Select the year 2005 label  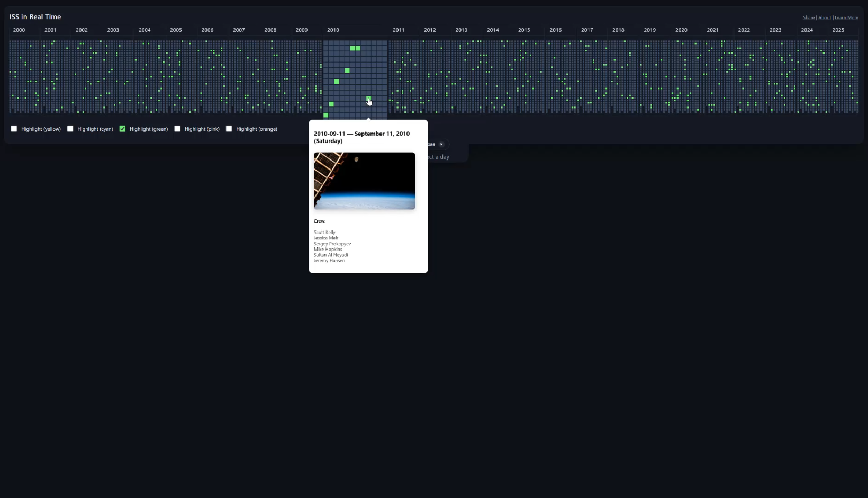click(176, 30)
